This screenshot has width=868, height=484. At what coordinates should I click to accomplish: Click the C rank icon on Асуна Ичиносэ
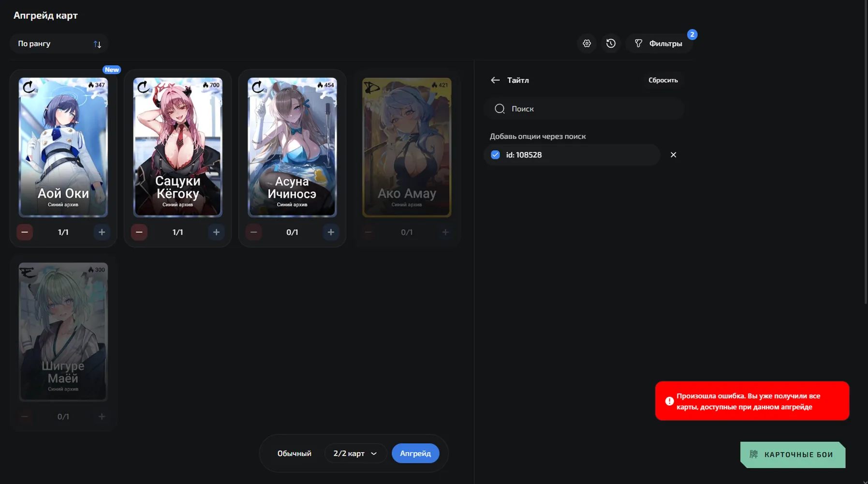pos(258,87)
